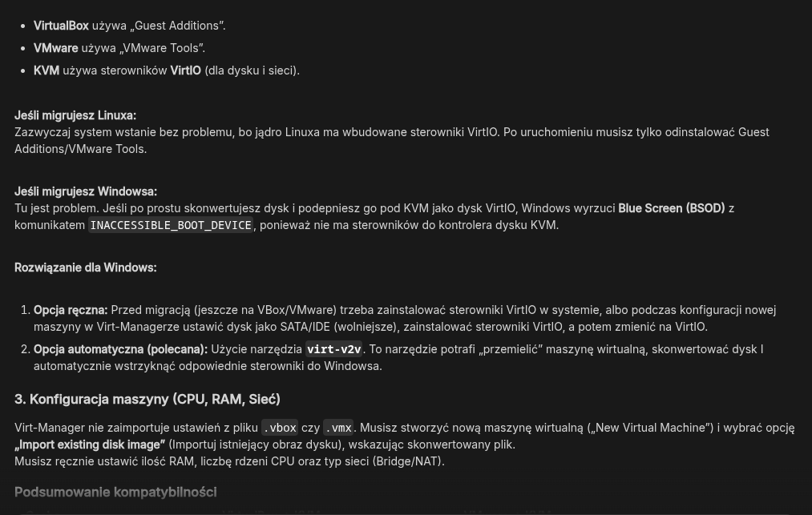Click the bold 'VirtualBox' bullet text
Screen dimensions: 812x515
(x=61, y=26)
